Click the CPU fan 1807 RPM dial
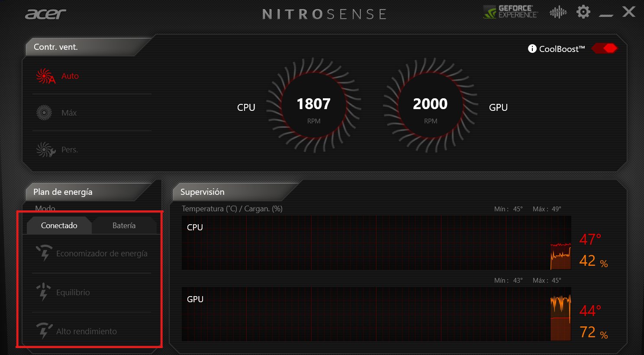644x355 pixels. click(x=314, y=106)
